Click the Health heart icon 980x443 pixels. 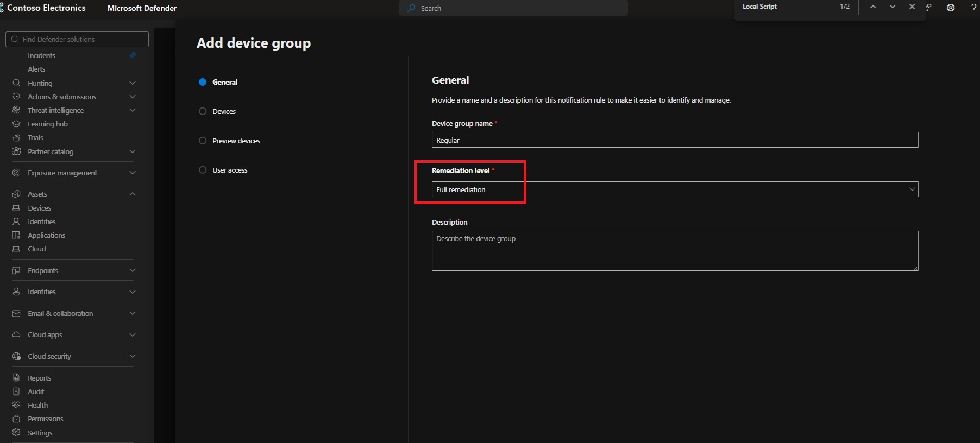[x=16, y=405]
